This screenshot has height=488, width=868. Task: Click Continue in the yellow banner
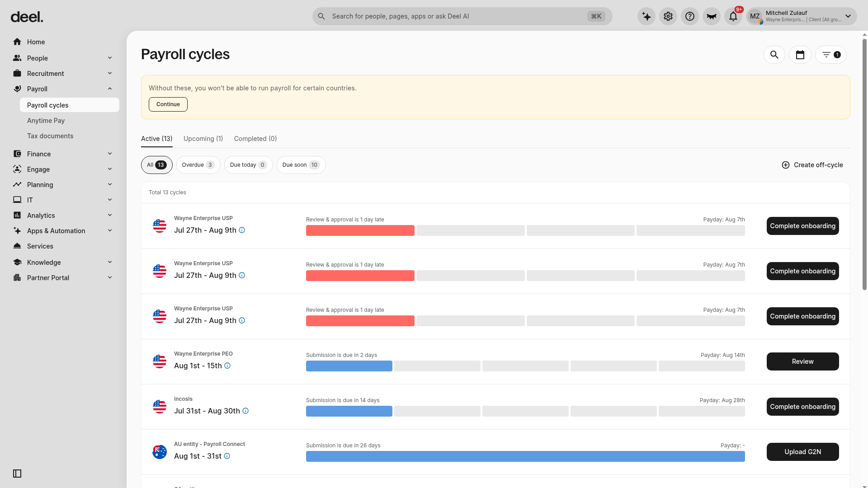click(x=168, y=104)
